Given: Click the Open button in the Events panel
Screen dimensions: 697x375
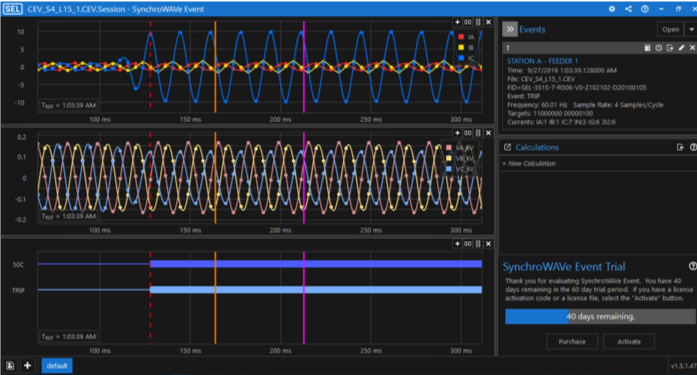Looking at the screenshot, I should point(670,29).
